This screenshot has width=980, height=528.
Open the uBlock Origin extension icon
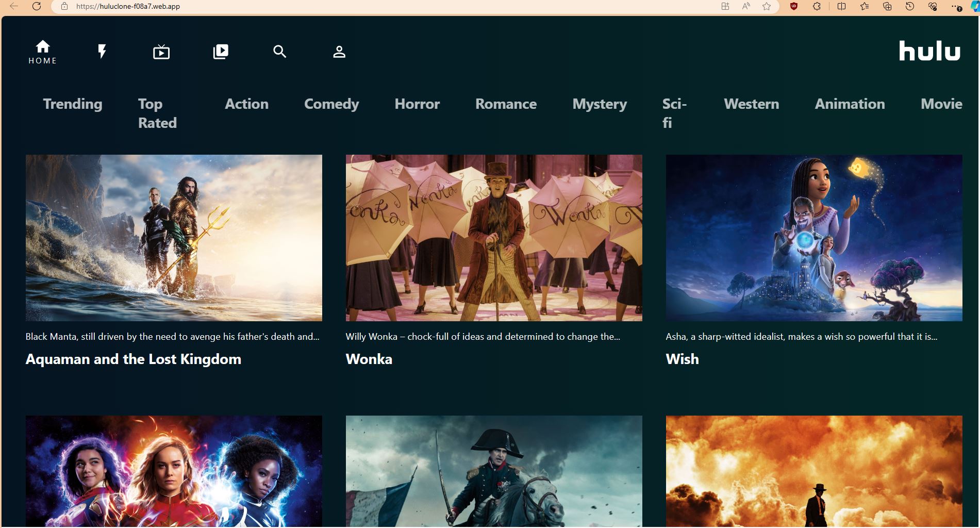(794, 7)
